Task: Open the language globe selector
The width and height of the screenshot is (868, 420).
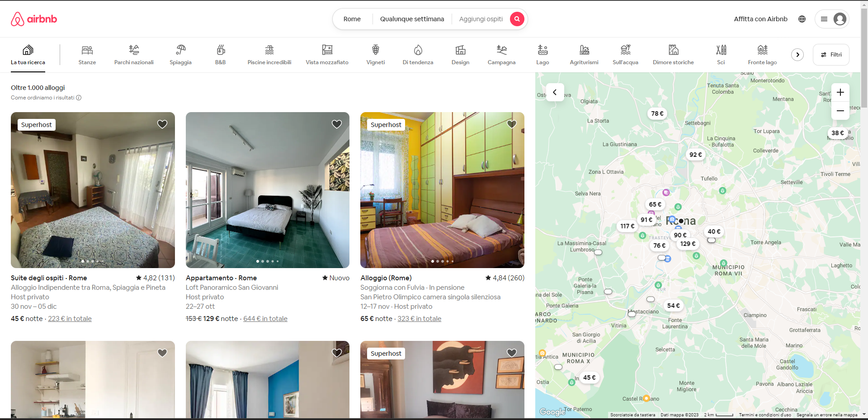Action: click(802, 19)
